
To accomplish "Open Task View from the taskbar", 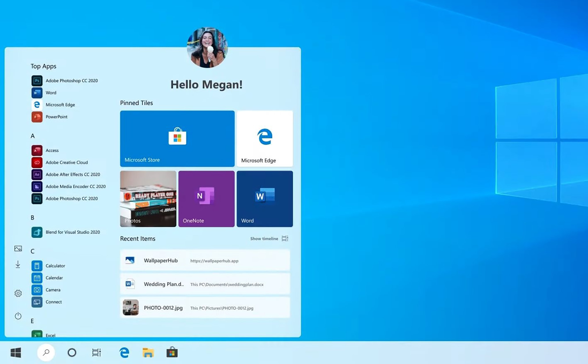I will 96,352.
